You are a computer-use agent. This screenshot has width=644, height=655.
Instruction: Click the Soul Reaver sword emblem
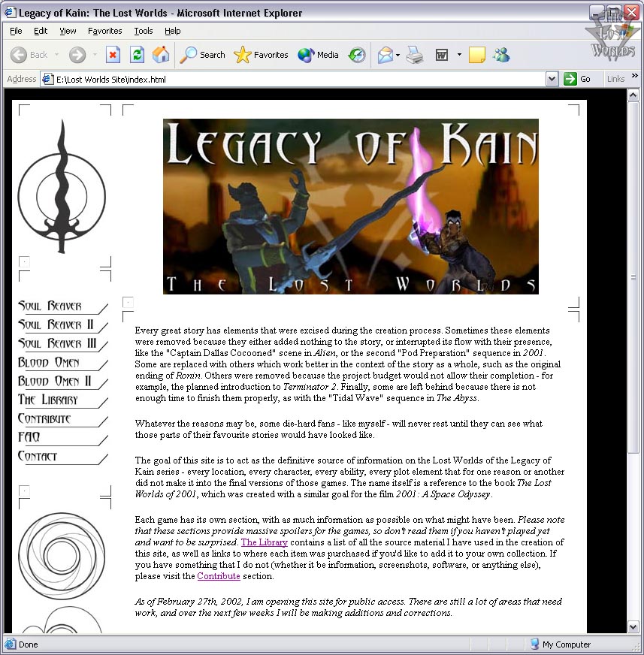pyautogui.click(x=62, y=186)
